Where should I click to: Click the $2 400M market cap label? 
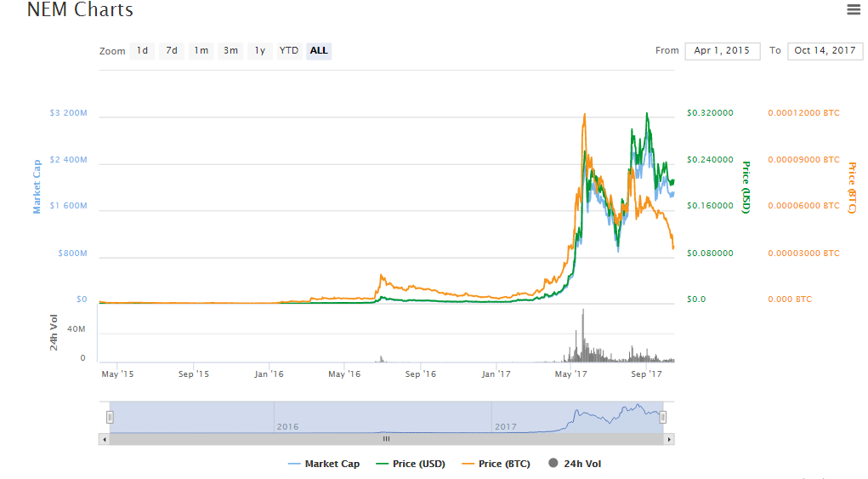point(68,159)
